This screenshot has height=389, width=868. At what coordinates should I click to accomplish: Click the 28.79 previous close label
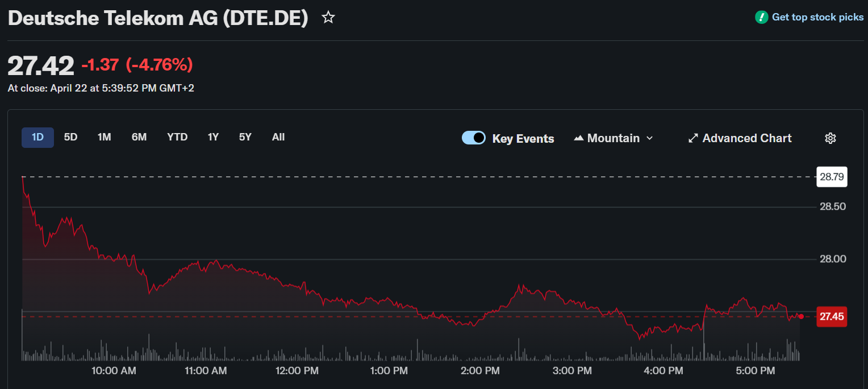832,177
